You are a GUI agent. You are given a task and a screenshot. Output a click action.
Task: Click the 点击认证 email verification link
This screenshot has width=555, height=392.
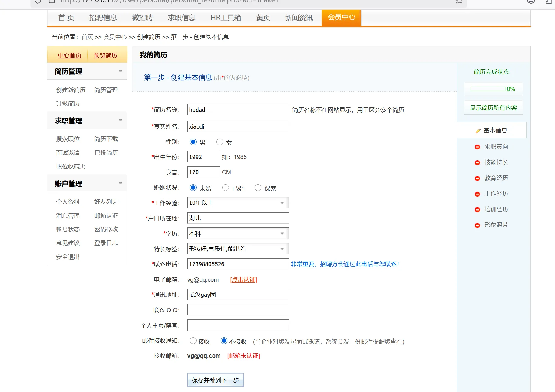pyautogui.click(x=243, y=280)
